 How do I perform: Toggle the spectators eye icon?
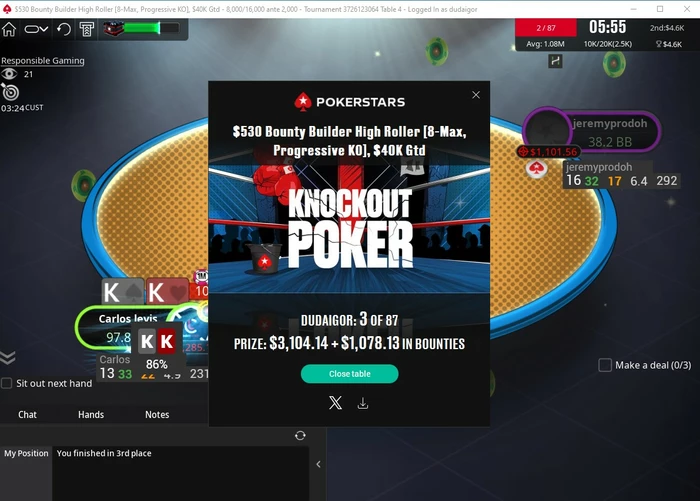pos(9,74)
